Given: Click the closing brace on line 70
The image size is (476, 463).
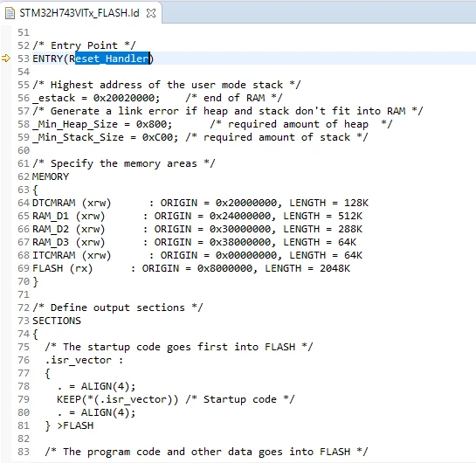Looking at the screenshot, I should coord(36,282).
